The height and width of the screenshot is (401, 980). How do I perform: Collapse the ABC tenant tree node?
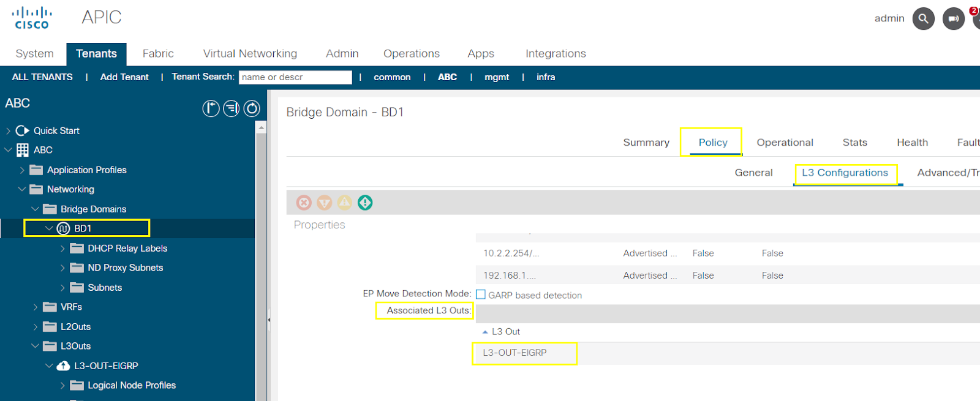point(8,150)
